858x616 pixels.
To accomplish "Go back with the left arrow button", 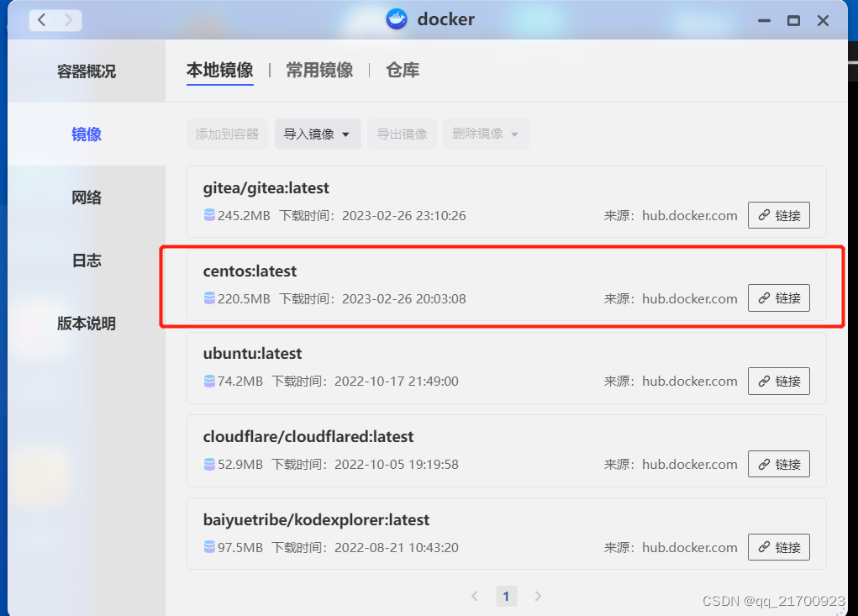I will coord(41,20).
